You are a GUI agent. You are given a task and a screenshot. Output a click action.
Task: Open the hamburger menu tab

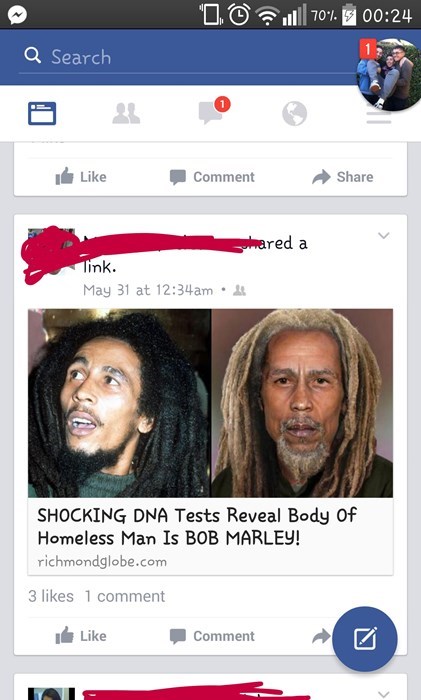click(x=379, y=117)
